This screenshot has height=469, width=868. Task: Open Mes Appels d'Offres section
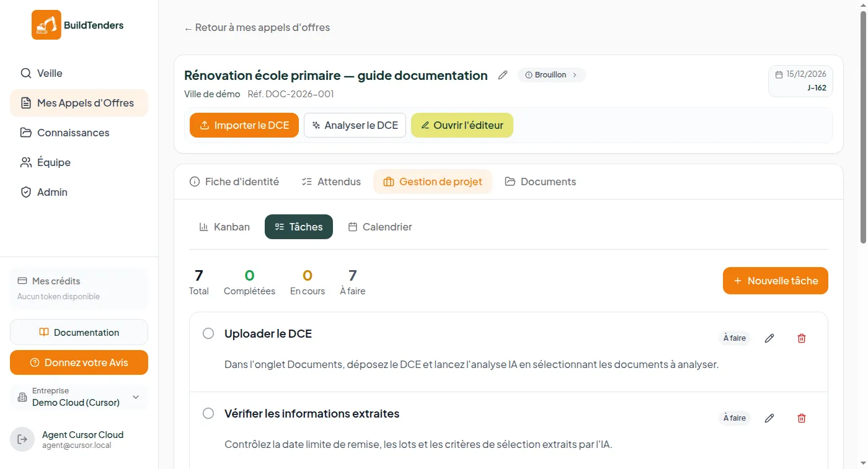(79, 103)
